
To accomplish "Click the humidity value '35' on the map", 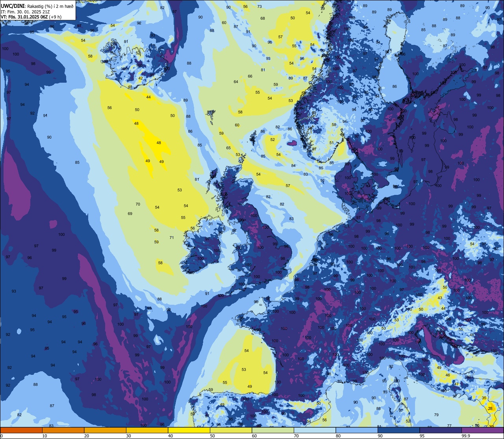I will (x=484, y=398).
